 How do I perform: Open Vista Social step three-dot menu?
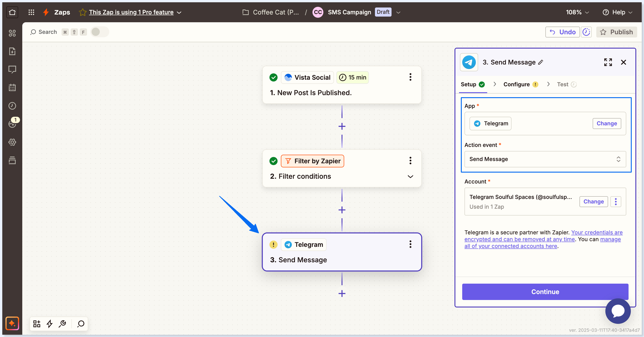pos(410,77)
